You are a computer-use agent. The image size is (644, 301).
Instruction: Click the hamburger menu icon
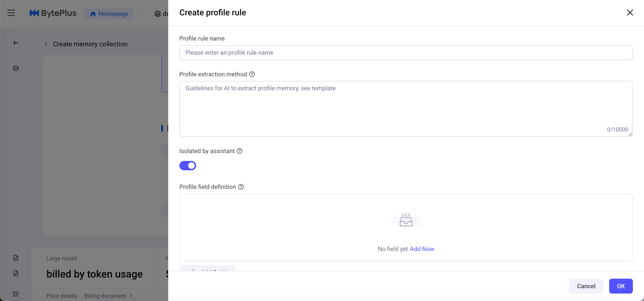[11, 13]
